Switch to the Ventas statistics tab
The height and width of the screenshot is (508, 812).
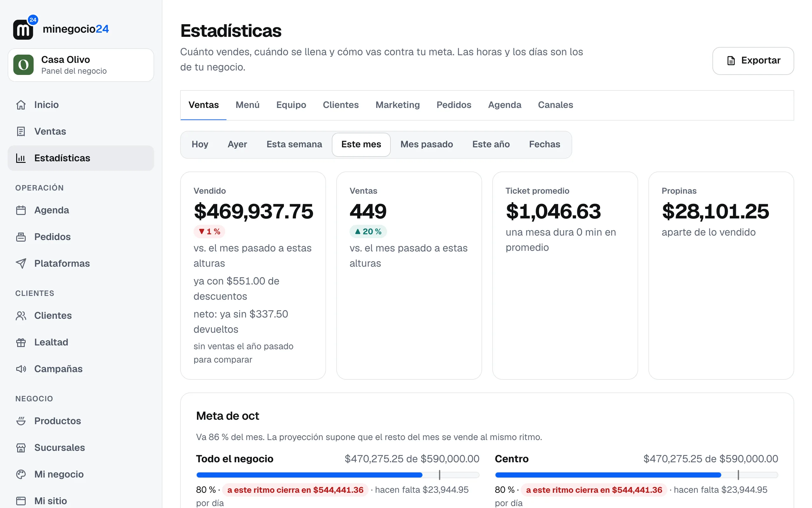203,105
